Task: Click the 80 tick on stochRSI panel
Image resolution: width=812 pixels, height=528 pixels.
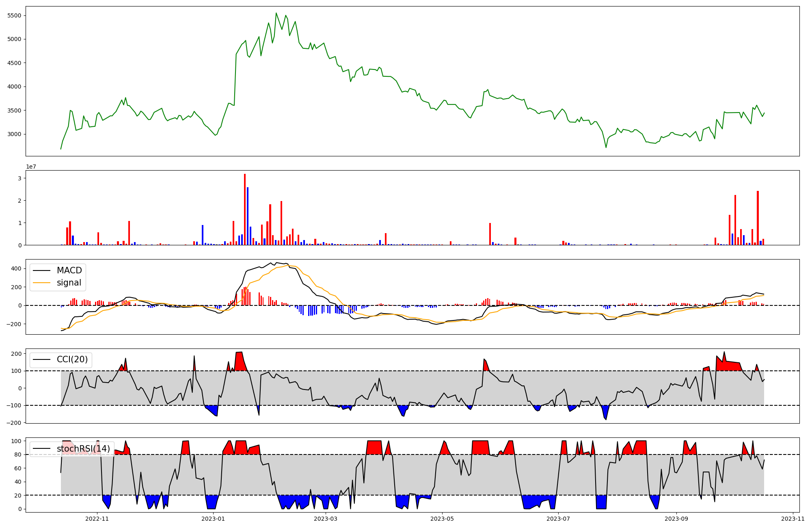Action: pos(17,454)
